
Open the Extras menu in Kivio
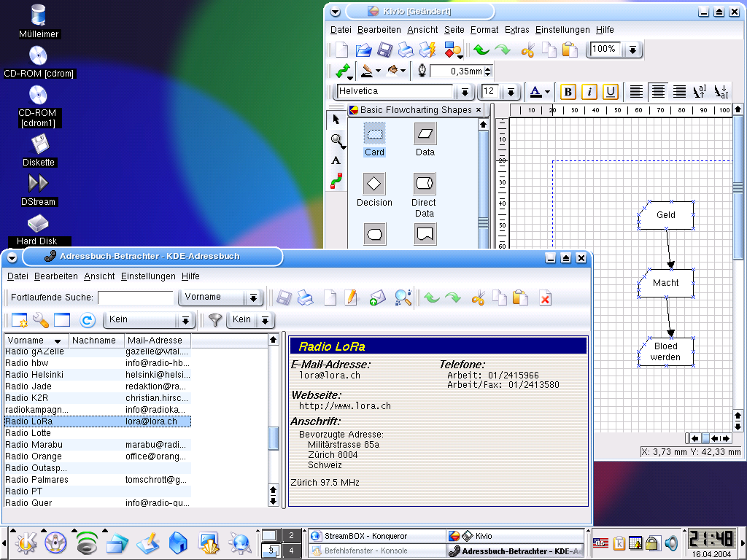click(x=516, y=30)
